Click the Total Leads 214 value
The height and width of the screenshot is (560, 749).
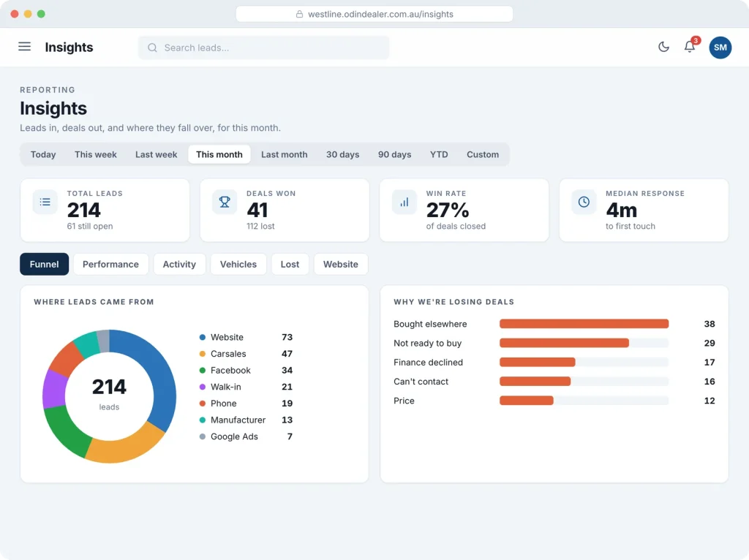point(84,210)
